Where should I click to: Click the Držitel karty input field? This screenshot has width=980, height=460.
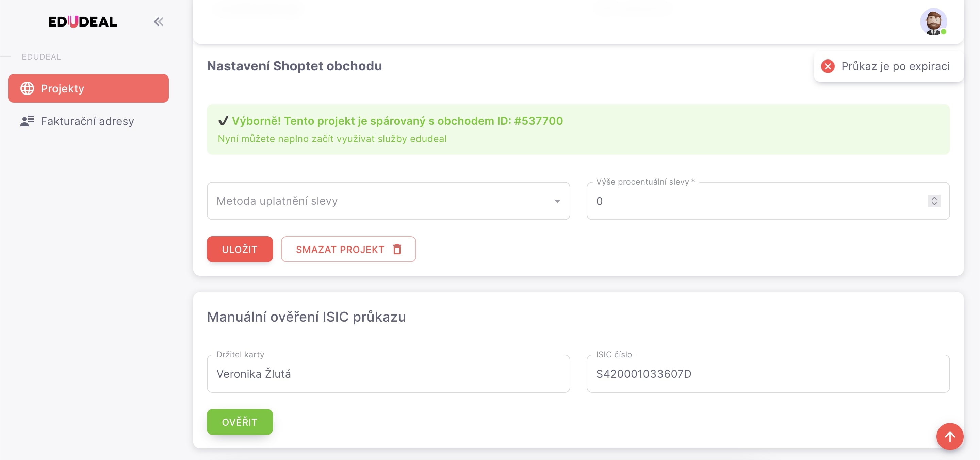pyautogui.click(x=388, y=373)
